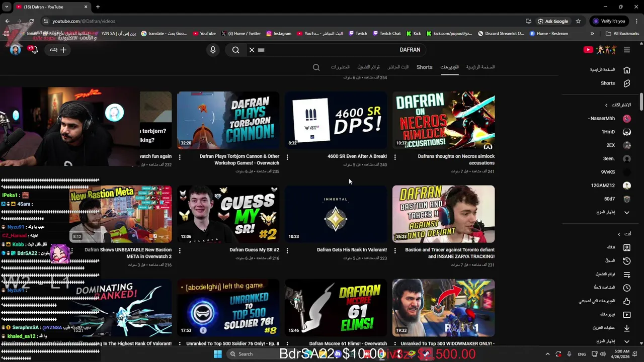
Task: Open the YouTube hamburger guide menu
Action: click(x=626, y=50)
